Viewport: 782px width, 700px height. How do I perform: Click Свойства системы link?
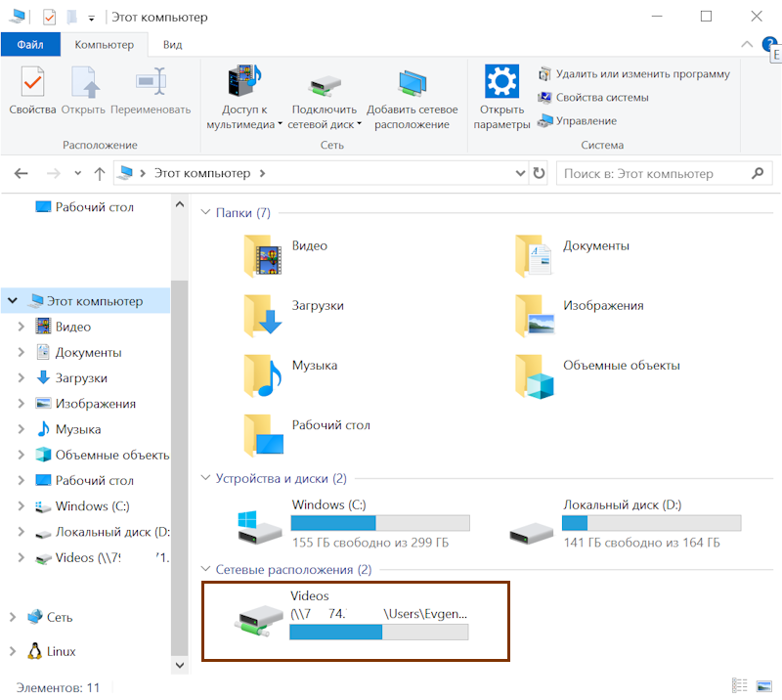click(x=601, y=98)
